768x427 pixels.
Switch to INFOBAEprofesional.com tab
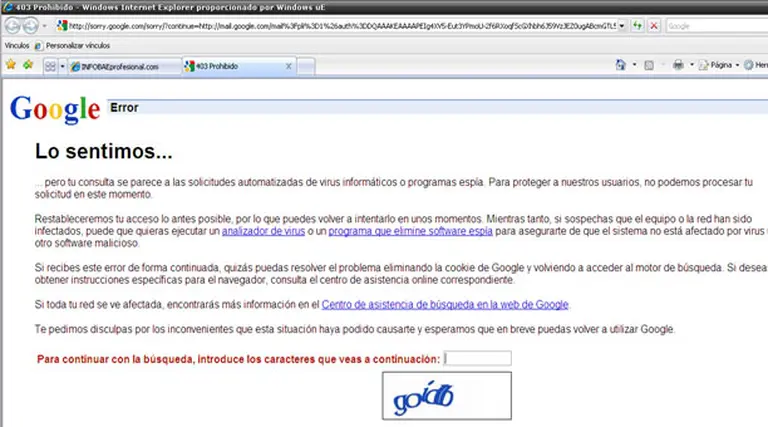click(x=124, y=67)
